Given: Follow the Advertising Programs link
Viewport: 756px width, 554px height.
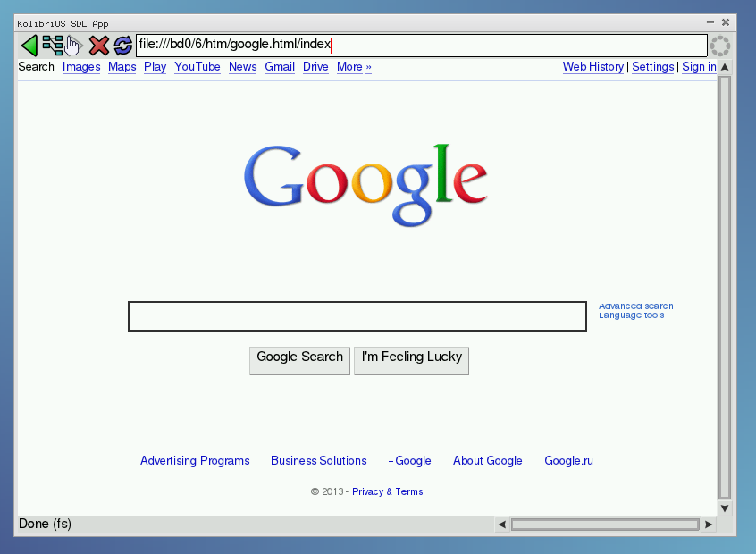Looking at the screenshot, I should (195, 461).
